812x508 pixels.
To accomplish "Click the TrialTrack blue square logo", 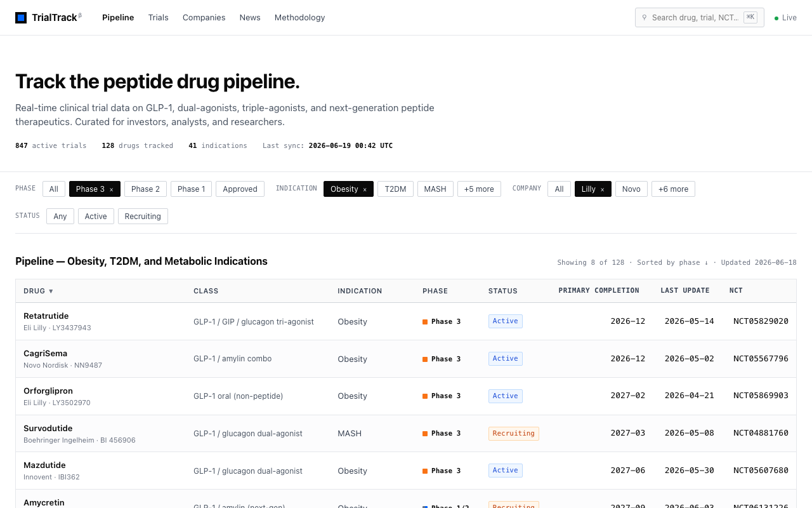I will [21, 18].
